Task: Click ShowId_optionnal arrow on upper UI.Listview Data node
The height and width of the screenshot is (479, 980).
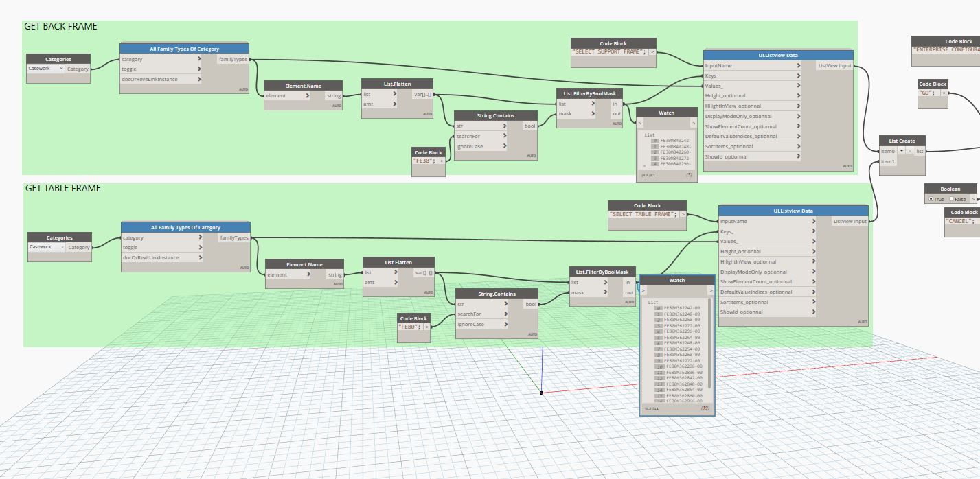Action: tap(799, 156)
